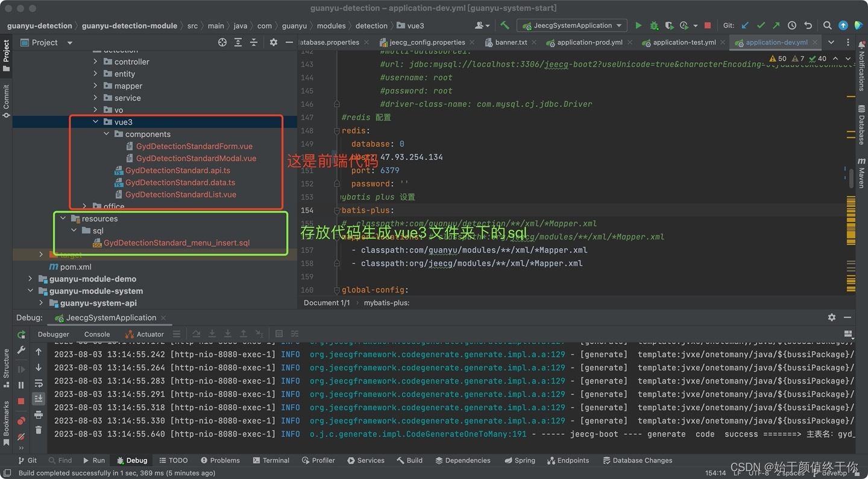Image resolution: width=868 pixels, height=479 pixels.
Task: Expand the mapper folder in the project tree
Action: click(x=95, y=86)
